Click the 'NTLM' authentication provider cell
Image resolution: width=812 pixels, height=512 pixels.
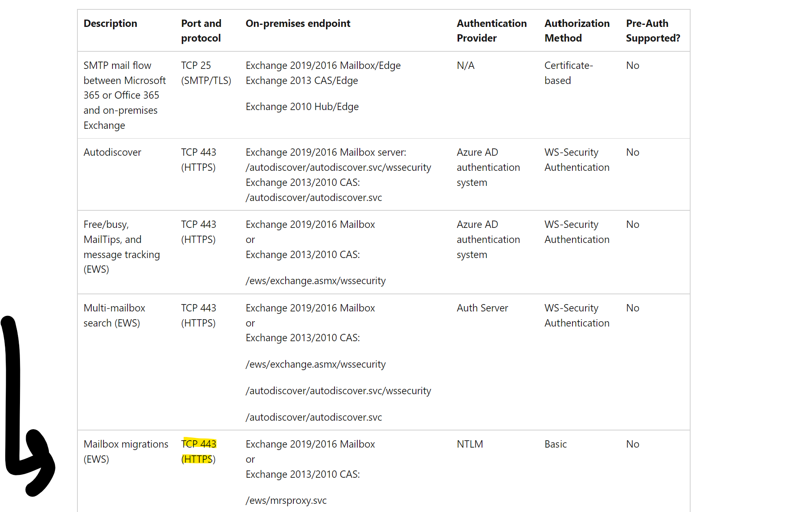(x=470, y=444)
